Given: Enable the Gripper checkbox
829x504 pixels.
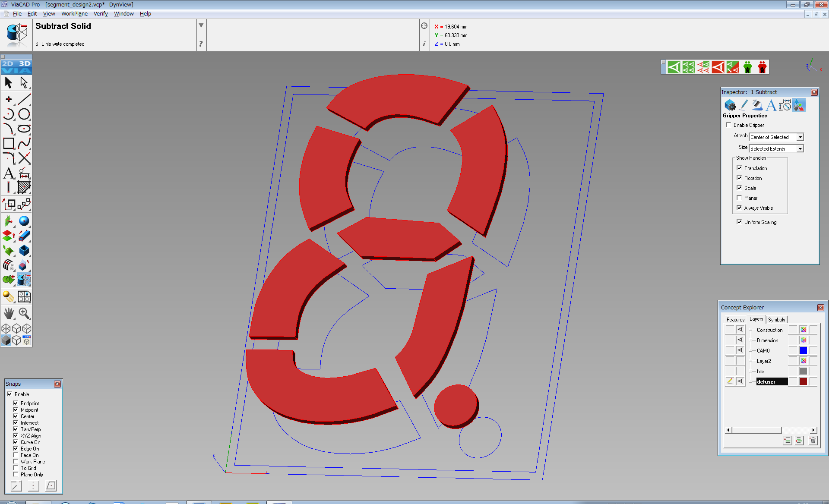Looking at the screenshot, I should [729, 125].
